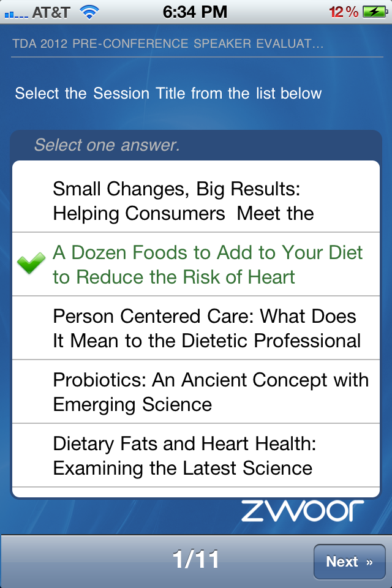
Task: Tap the AT&T carrier label
Action: tap(53, 12)
